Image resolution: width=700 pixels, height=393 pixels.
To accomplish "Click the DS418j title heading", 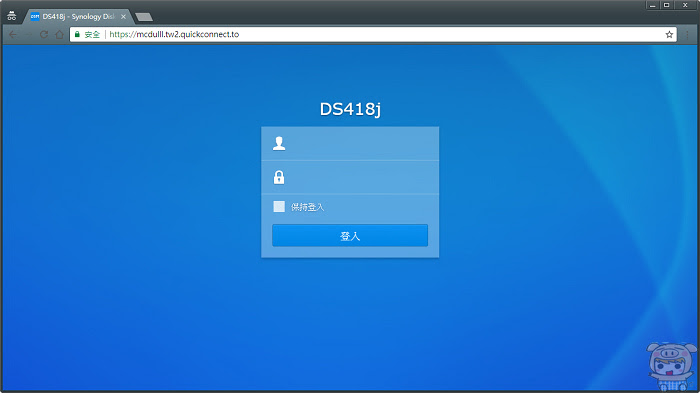I will 350,109.
